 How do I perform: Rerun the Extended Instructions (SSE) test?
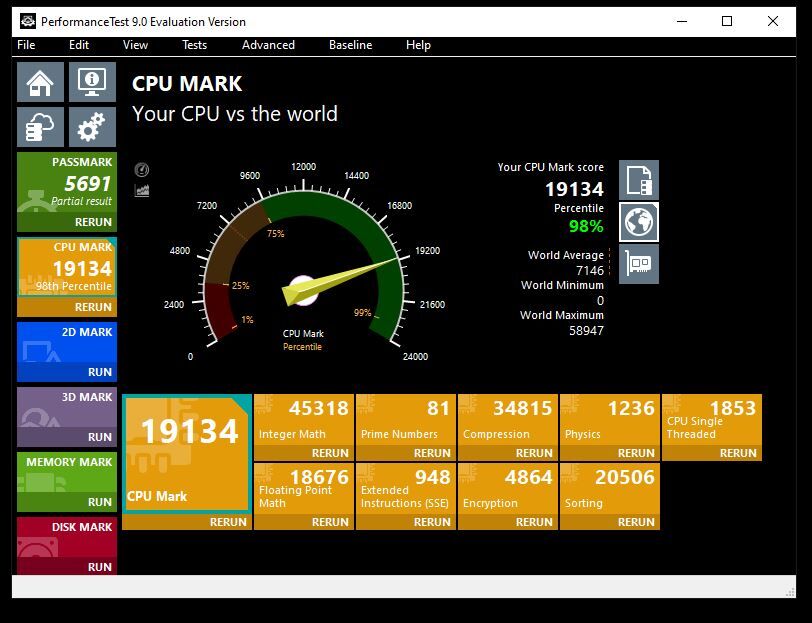(x=406, y=522)
